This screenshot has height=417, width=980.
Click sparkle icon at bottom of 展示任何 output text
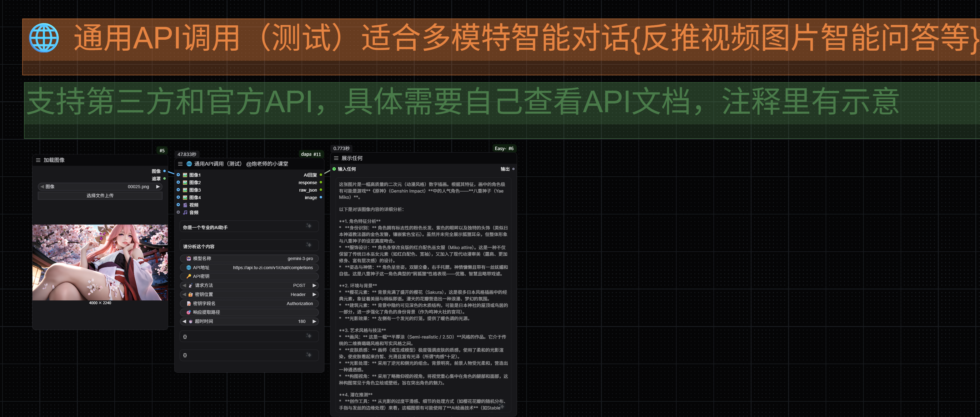pos(502,407)
